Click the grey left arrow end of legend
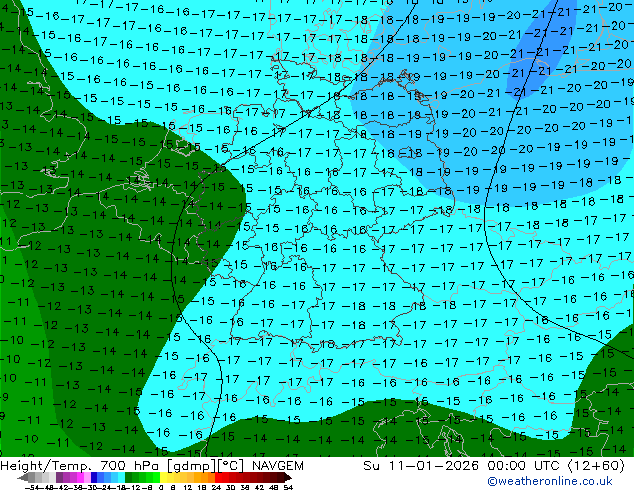 point(23,477)
